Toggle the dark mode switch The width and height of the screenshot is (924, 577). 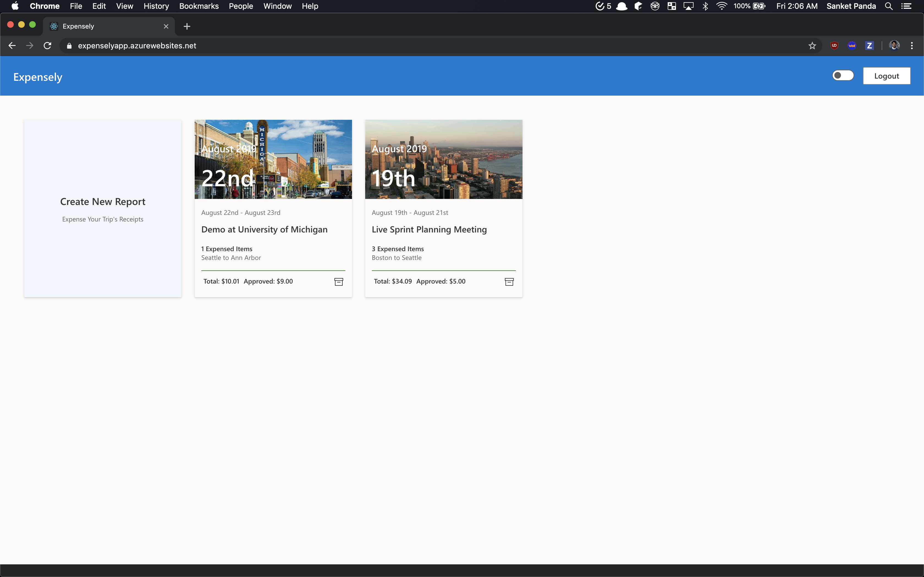click(x=843, y=76)
